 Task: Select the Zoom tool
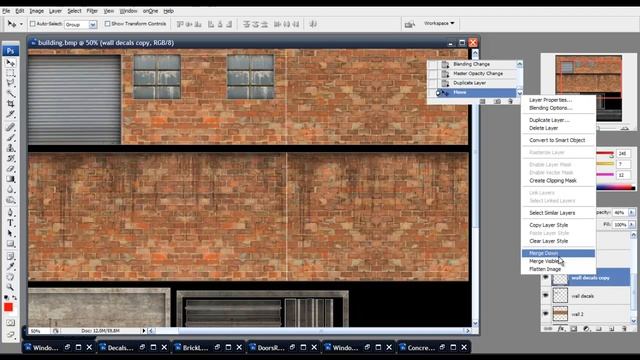coord(11,287)
